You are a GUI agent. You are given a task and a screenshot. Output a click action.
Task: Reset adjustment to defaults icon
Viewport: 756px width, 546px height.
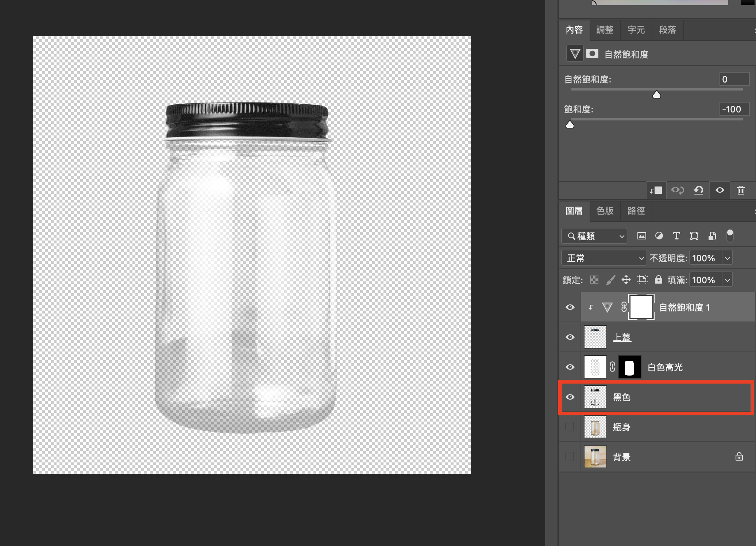(x=699, y=190)
